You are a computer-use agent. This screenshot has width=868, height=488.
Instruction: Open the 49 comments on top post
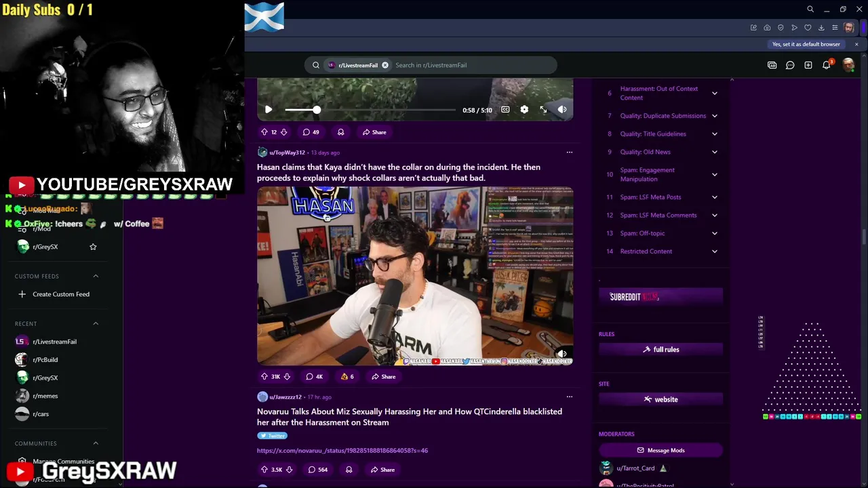[x=311, y=132]
